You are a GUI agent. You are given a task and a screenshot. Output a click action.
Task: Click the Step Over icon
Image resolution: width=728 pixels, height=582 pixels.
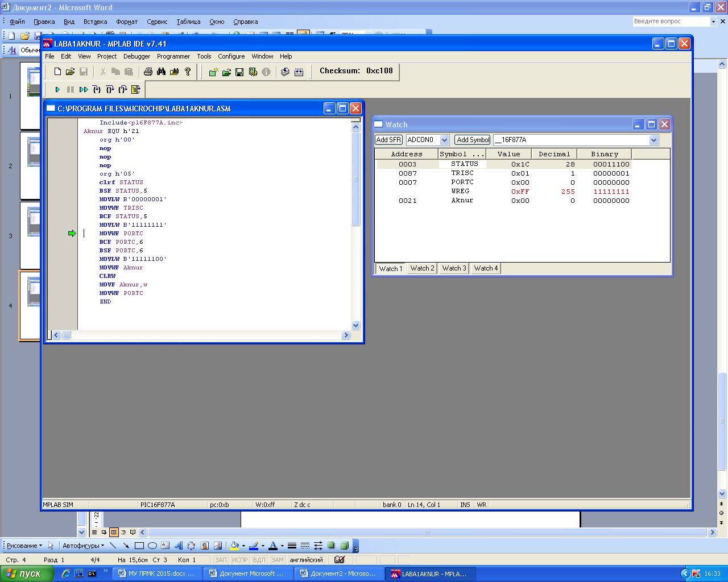110,90
